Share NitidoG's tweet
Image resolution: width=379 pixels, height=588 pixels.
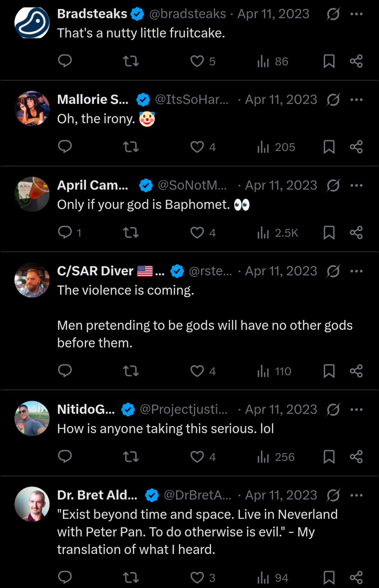coord(356,457)
